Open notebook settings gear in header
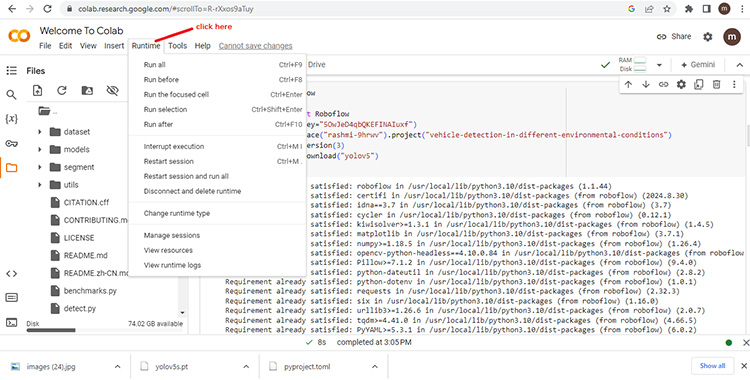Screen dimensions: 750x380 click(708, 37)
